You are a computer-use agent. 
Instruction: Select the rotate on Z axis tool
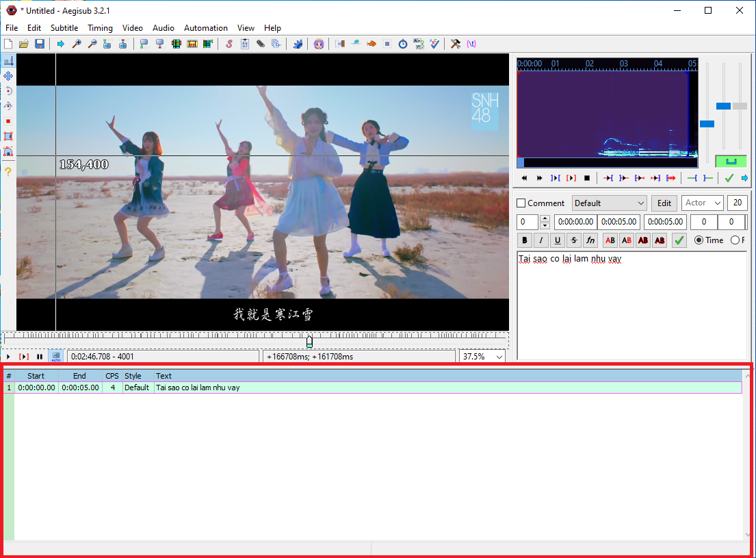[8, 91]
